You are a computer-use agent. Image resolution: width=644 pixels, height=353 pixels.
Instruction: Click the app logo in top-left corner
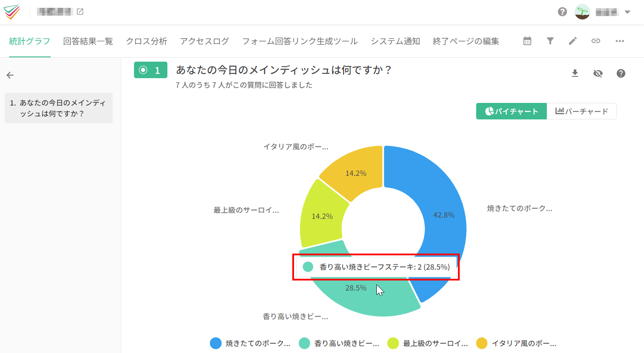coord(12,12)
